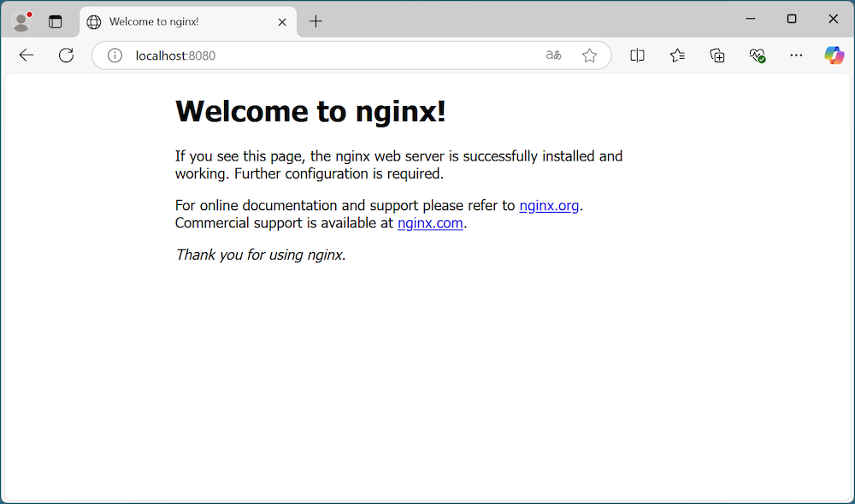Viewport: 855px width, 504px height.
Task: Click the Welcome to nginx! heading
Action: 310,111
